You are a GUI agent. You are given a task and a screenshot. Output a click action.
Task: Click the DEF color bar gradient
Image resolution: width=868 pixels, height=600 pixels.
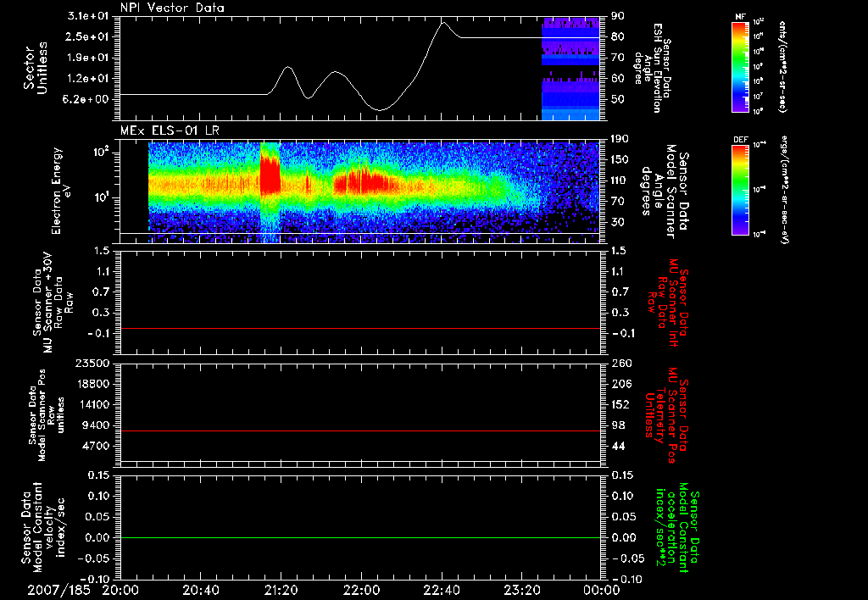pyautogui.click(x=741, y=189)
